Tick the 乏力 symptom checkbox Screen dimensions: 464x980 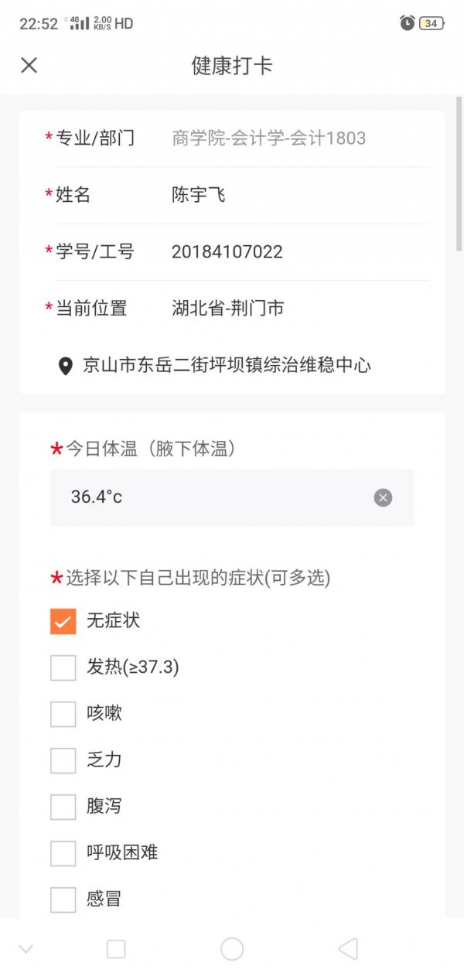point(63,760)
